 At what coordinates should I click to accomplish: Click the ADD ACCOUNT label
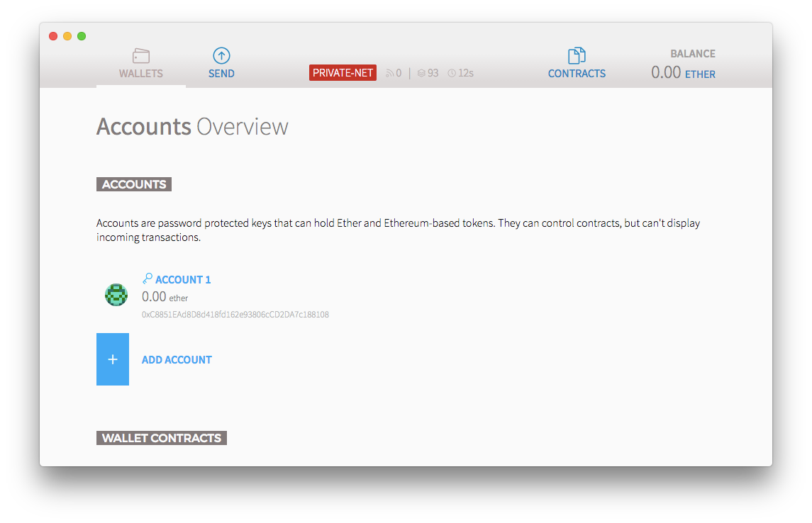[x=177, y=359]
